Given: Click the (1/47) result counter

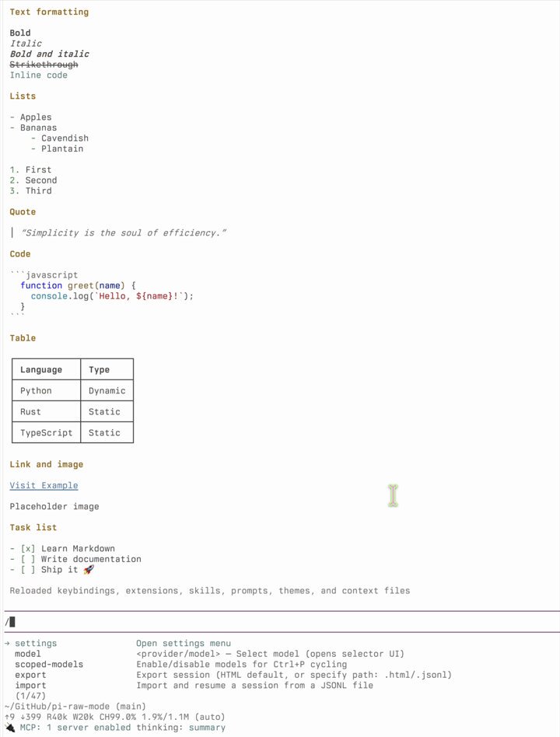Looking at the screenshot, I should [30, 696].
